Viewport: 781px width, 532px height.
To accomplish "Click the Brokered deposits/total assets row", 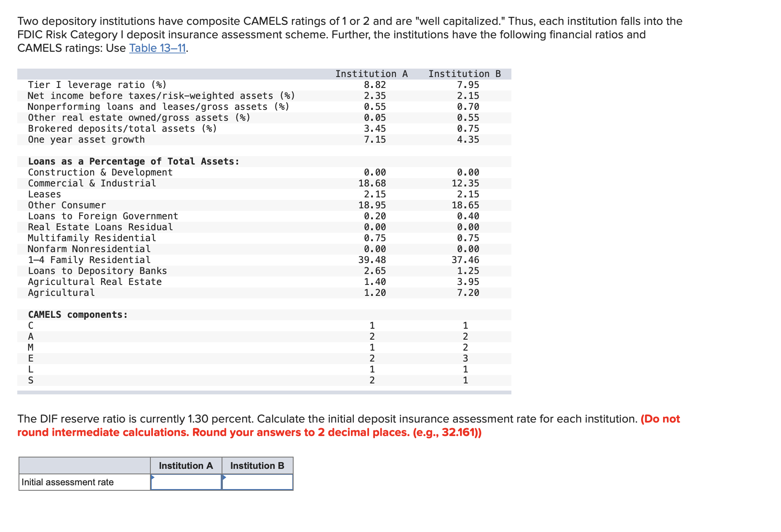I will (x=121, y=128).
